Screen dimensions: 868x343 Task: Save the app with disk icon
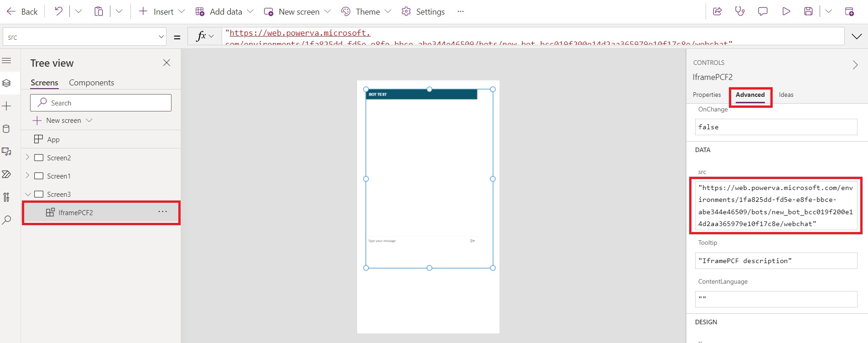tap(808, 11)
